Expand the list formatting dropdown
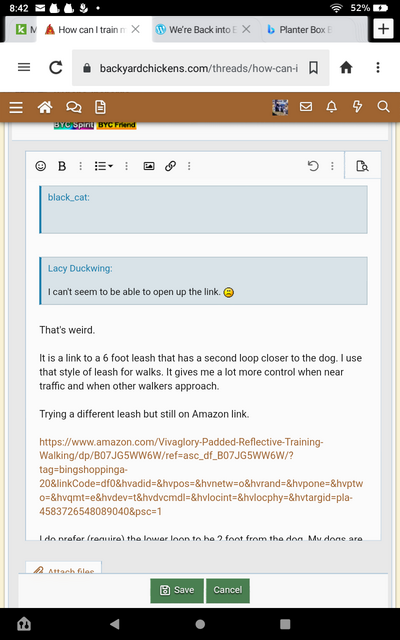 pos(104,166)
